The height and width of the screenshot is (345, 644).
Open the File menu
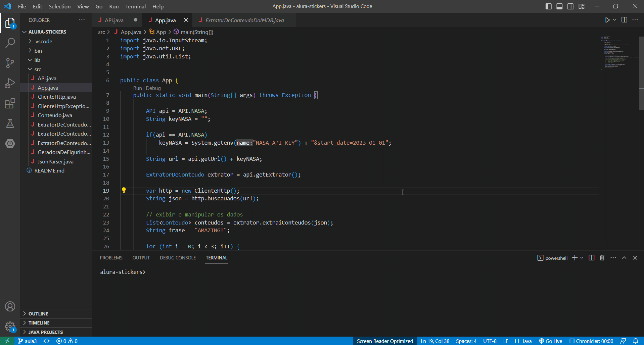22,6
